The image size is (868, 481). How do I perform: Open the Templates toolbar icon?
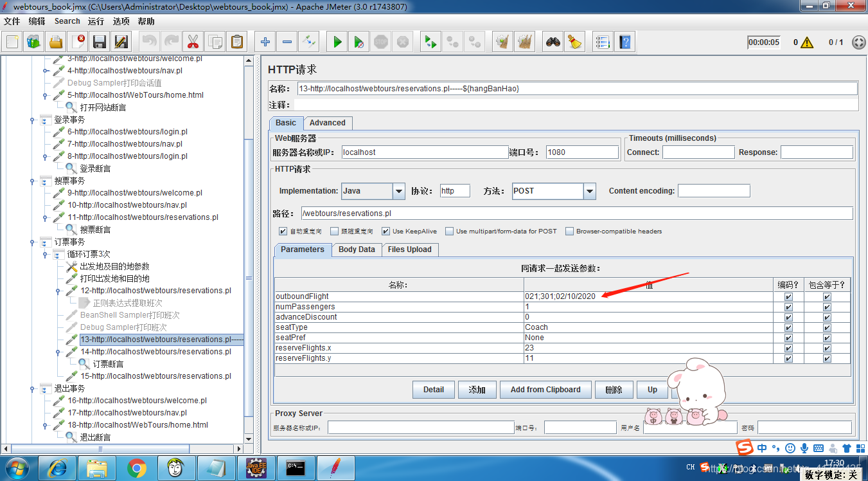[34, 42]
